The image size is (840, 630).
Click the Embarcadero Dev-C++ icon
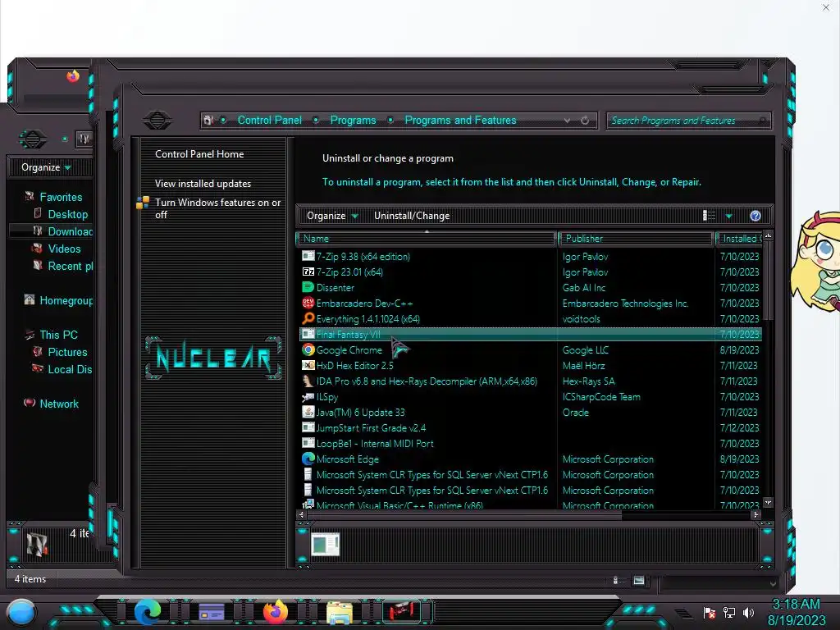tap(308, 303)
